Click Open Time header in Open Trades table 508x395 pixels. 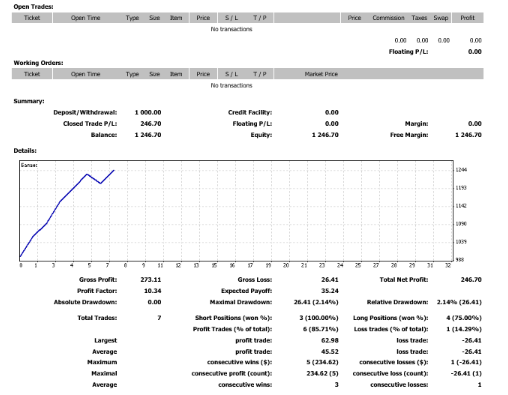click(x=85, y=18)
